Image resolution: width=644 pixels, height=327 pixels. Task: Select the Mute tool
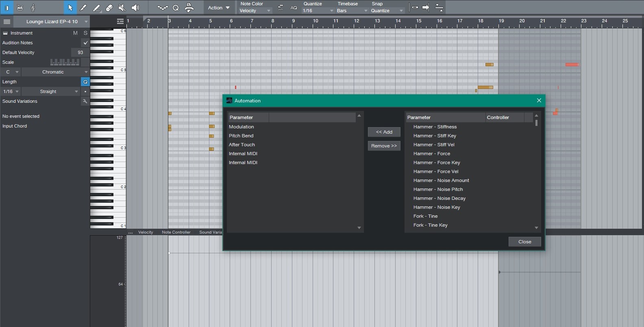point(122,7)
